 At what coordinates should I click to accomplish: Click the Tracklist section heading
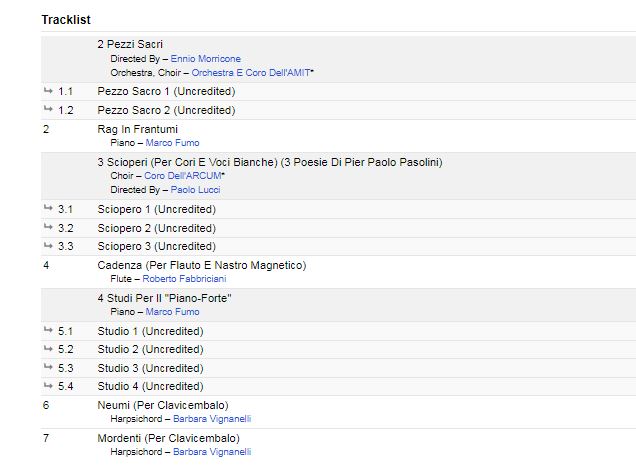point(66,20)
